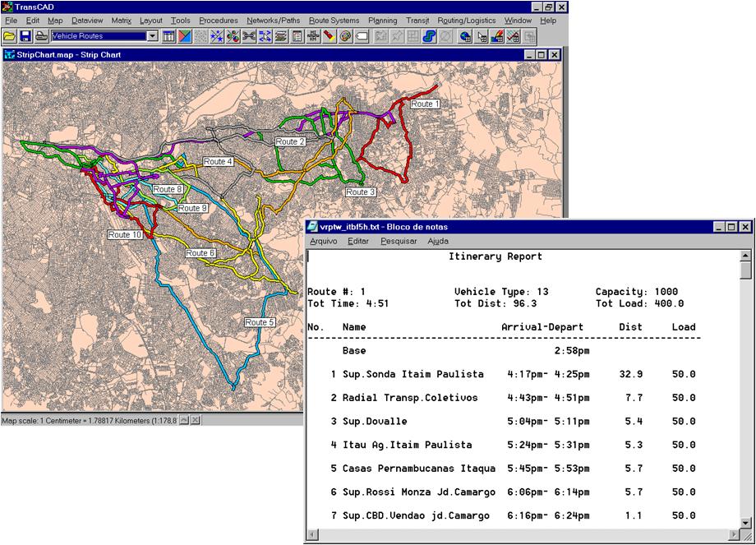Click the Route 6 label on map
Screen dimensions: 756x545
[x=200, y=252]
